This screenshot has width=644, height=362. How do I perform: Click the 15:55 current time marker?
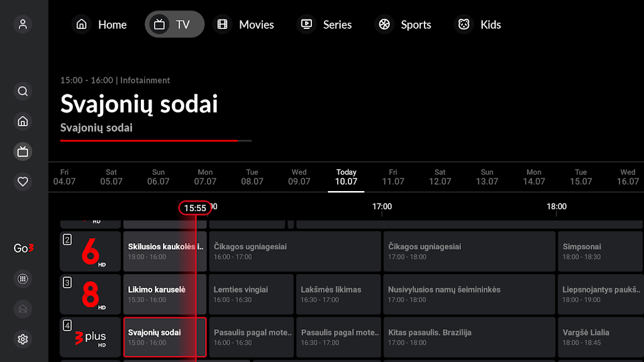click(x=195, y=208)
